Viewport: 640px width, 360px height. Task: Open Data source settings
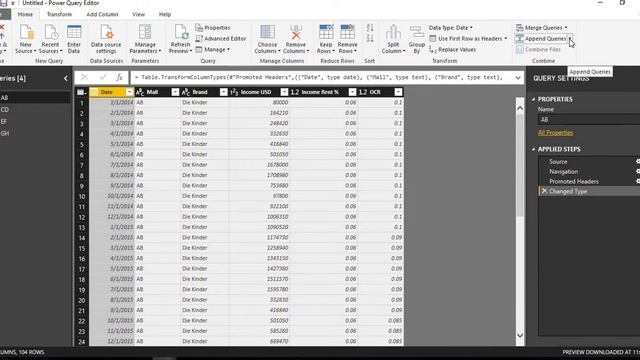click(x=106, y=39)
